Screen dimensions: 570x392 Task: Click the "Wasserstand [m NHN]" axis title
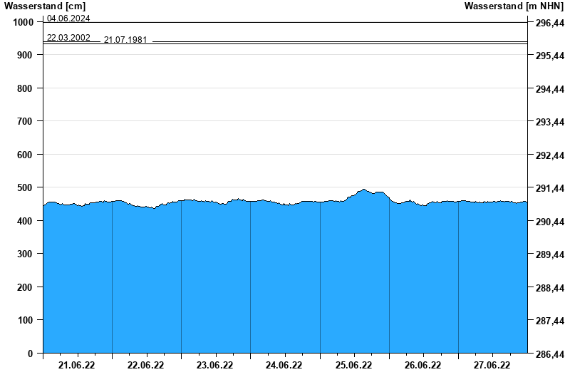tap(513, 6)
